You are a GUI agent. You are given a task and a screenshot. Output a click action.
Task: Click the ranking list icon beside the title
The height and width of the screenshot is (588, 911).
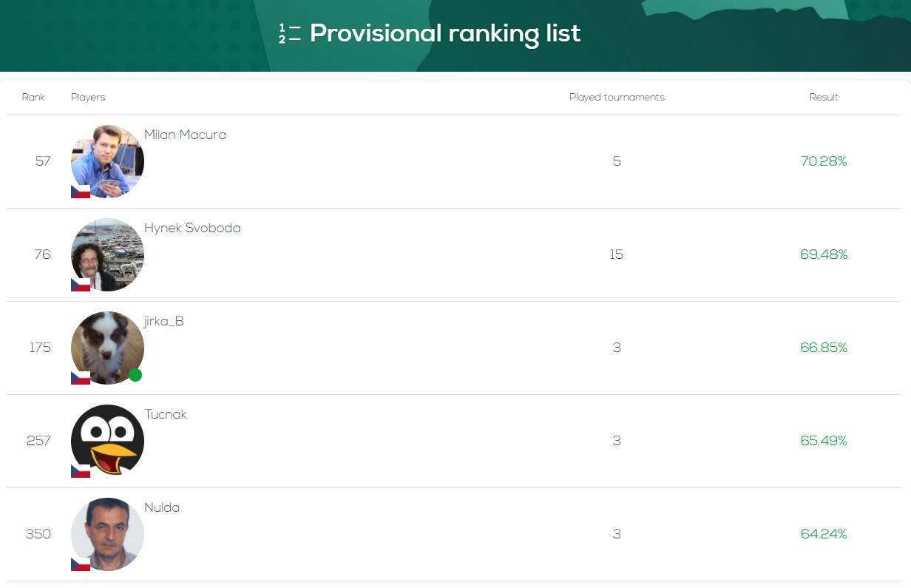click(290, 34)
